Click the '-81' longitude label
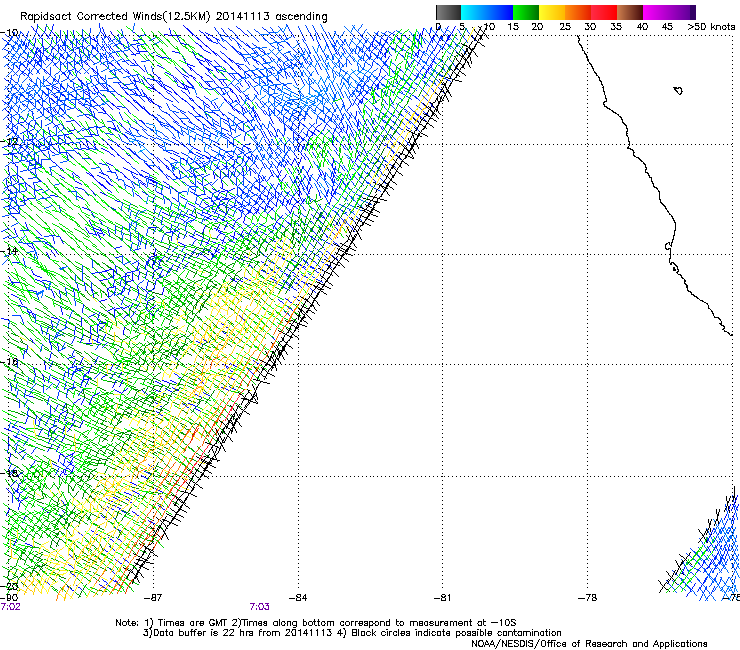The image size is (740, 650). point(442,598)
